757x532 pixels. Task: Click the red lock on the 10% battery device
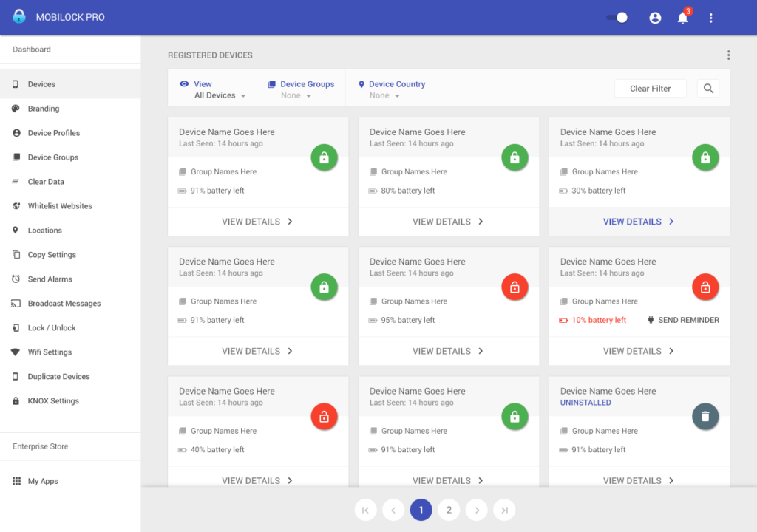tap(705, 287)
